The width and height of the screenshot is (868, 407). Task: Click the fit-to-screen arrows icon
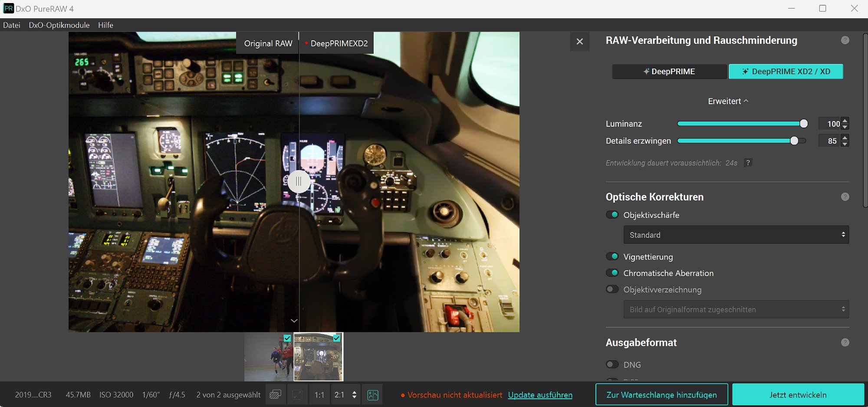click(297, 395)
